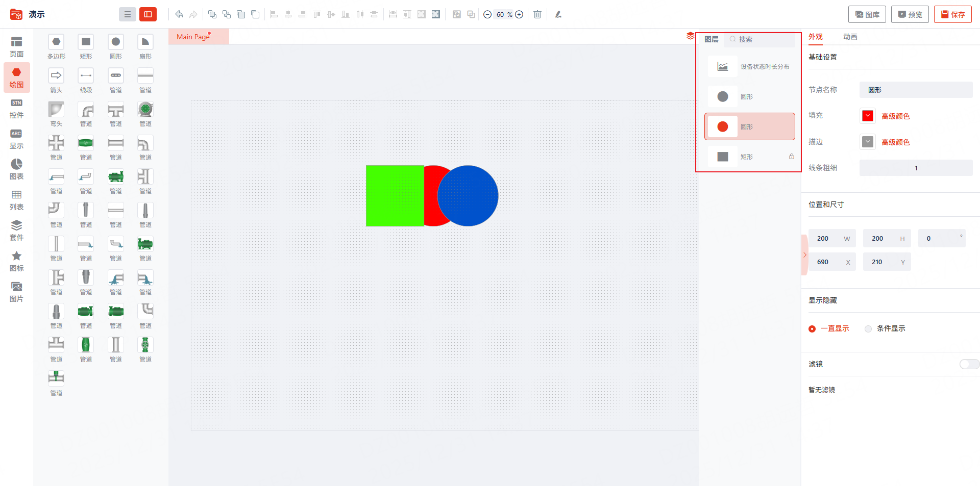Viewport: 980px width, 486px height.
Task: Click the undo arrow in toolbar
Action: point(179,14)
